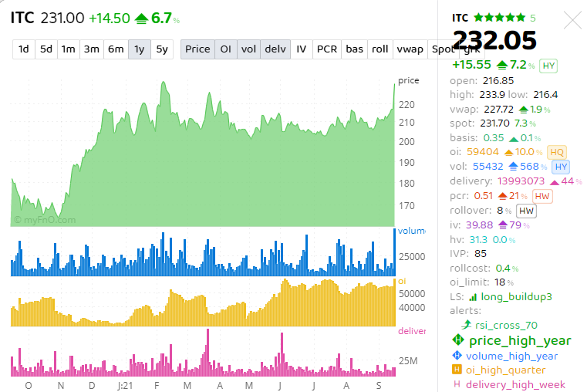Open the oi_high_quarter alert
Image resolution: width=587 pixels, height=392 pixels.
point(505,370)
